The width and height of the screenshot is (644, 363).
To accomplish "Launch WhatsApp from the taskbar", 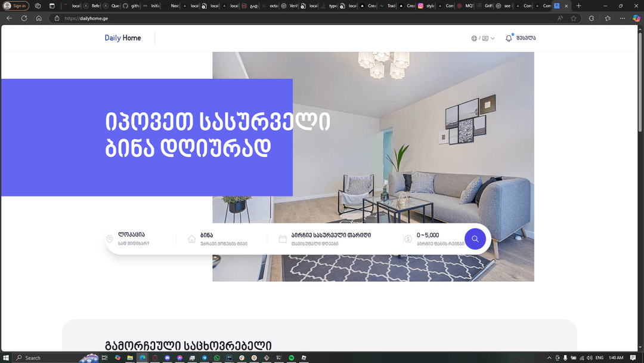I will pos(216,358).
